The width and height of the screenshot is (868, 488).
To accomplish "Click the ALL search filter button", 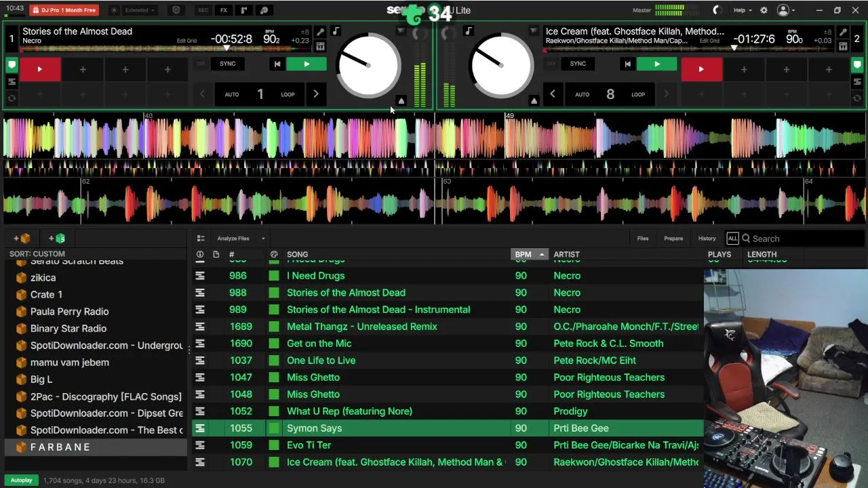I will (x=732, y=239).
